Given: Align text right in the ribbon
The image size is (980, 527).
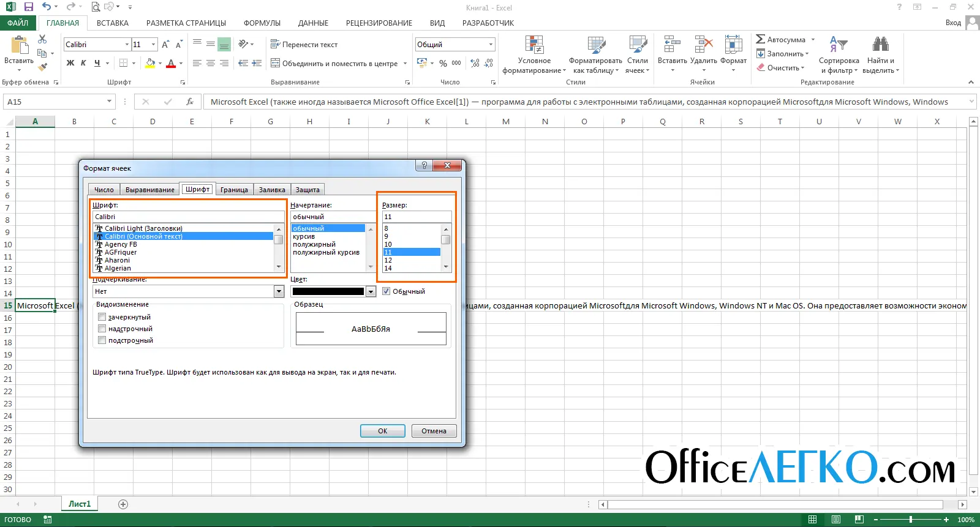Looking at the screenshot, I should click(x=224, y=63).
